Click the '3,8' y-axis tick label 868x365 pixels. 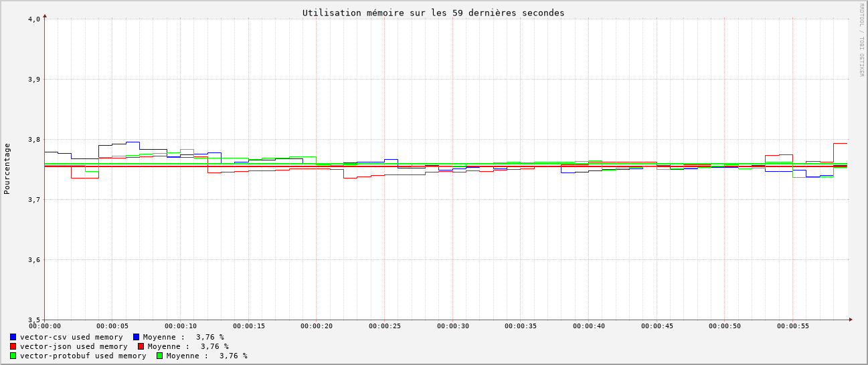pos(34,140)
